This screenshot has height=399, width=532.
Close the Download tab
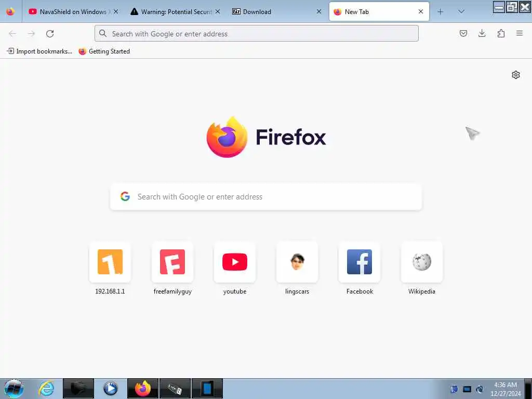click(x=319, y=11)
